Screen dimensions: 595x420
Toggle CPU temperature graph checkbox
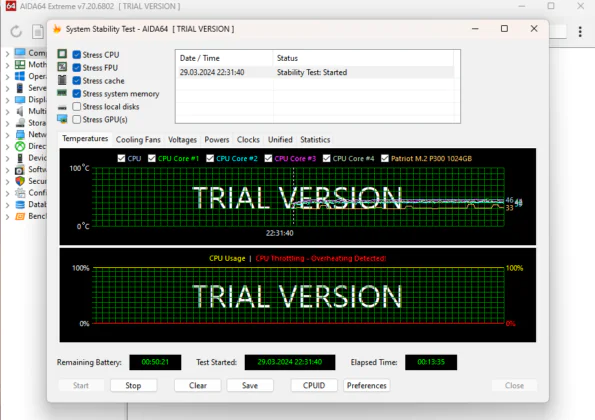pyautogui.click(x=121, y=158)
